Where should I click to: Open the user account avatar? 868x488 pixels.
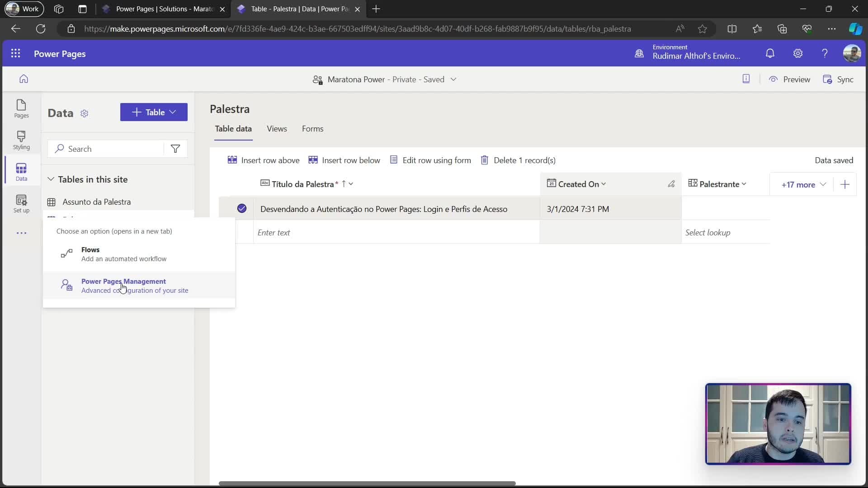[x=852, y=53]
